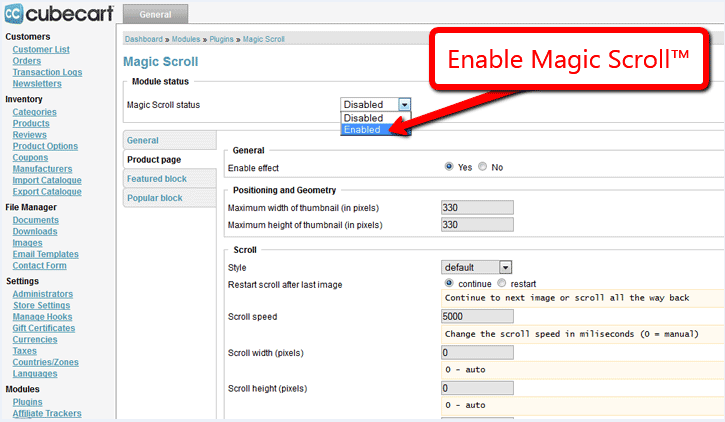
Task: Open the Customer List link
Action: click(41, 49)
